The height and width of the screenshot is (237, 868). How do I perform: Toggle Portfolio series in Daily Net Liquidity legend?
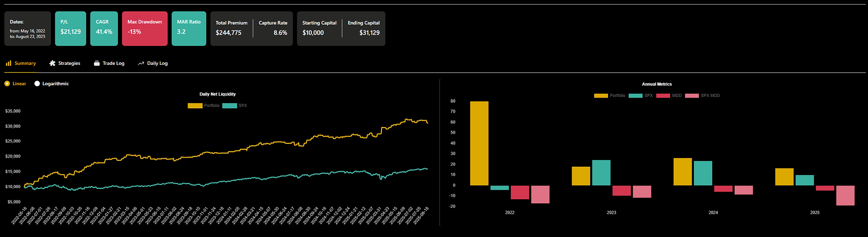pyautogui.click(x=203, y=106)
